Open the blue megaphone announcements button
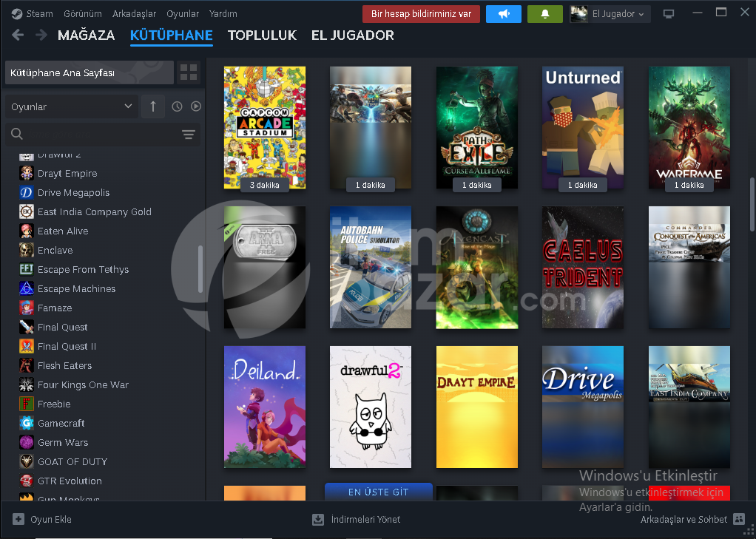Image resolution: width=756 pixels, height=539 pixels. tap(503, 14)
